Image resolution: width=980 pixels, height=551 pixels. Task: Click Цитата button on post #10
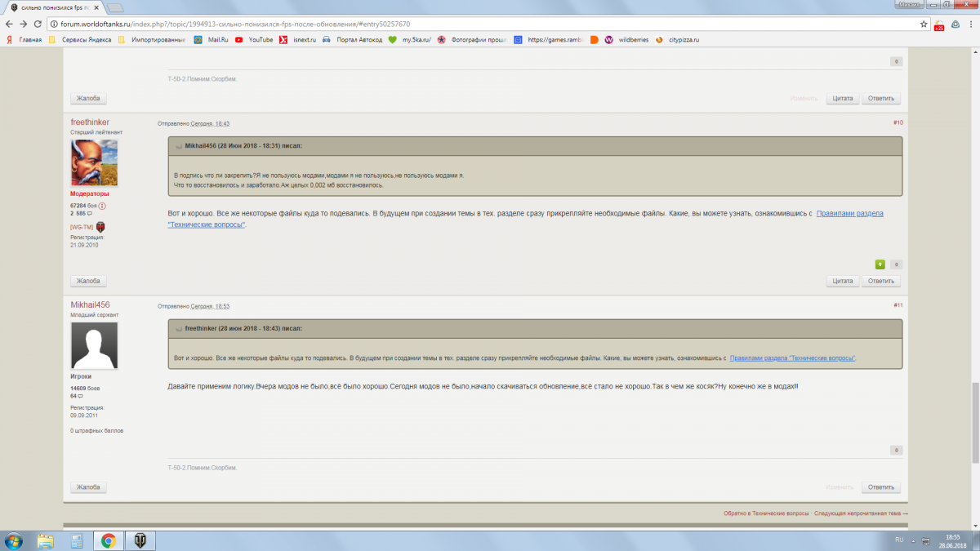[x=842, y=281]
